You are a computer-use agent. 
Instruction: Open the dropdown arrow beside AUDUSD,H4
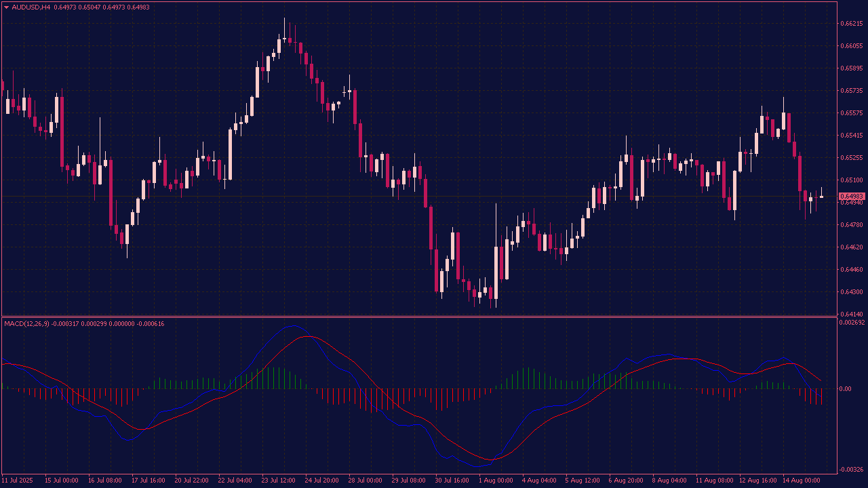pos(6,7)
